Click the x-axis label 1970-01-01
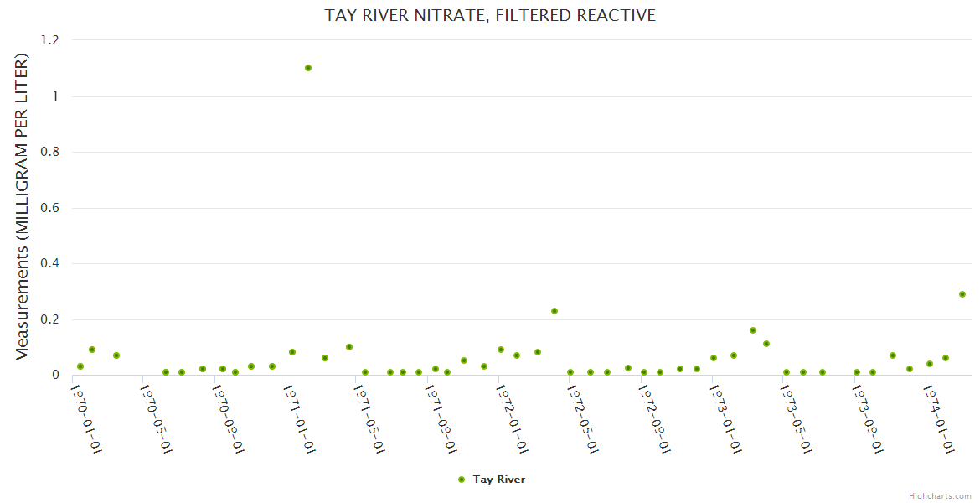 [86, 419]
